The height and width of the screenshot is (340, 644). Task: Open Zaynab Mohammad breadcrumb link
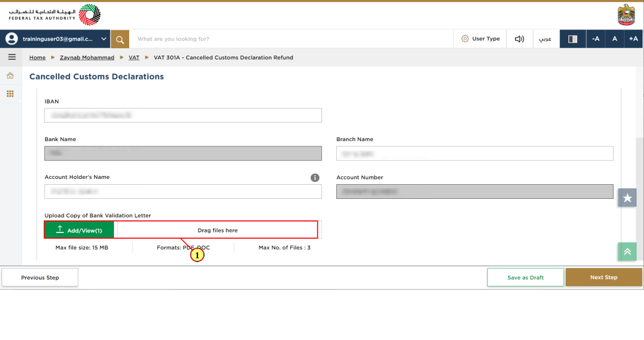[x=87, y=58]
